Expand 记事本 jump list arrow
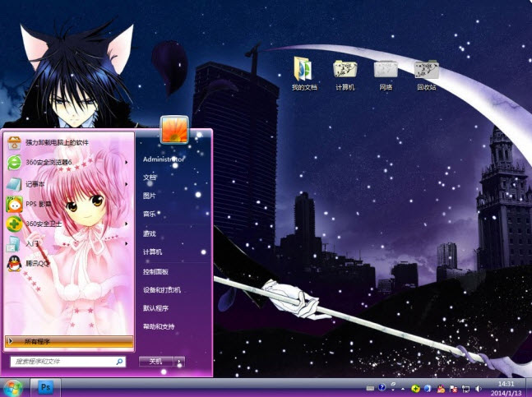Screen dimensions: 532x397 pyautogui.click(x=127, y=184)
